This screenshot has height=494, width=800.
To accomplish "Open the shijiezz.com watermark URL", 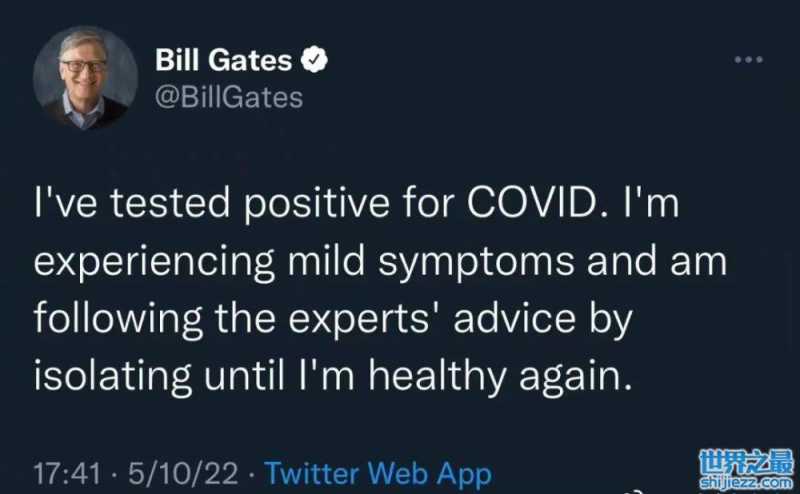I will [x=746, y=483].
